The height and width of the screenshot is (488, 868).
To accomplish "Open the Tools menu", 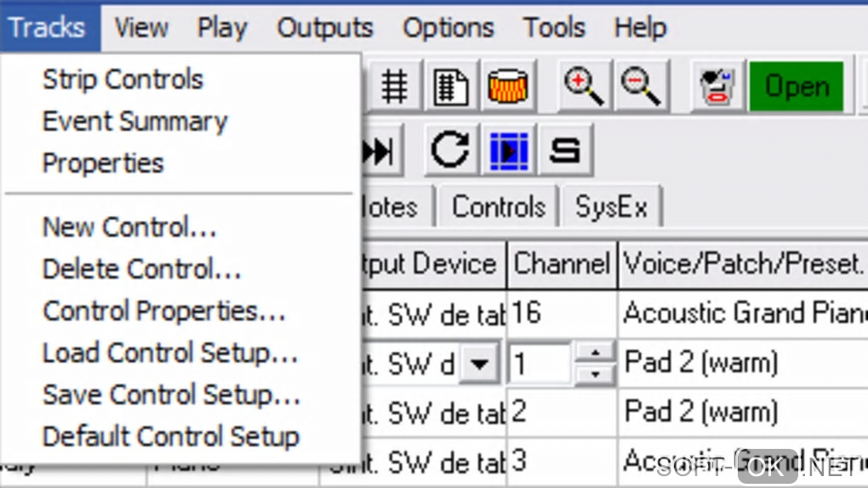I will [555, 28].
